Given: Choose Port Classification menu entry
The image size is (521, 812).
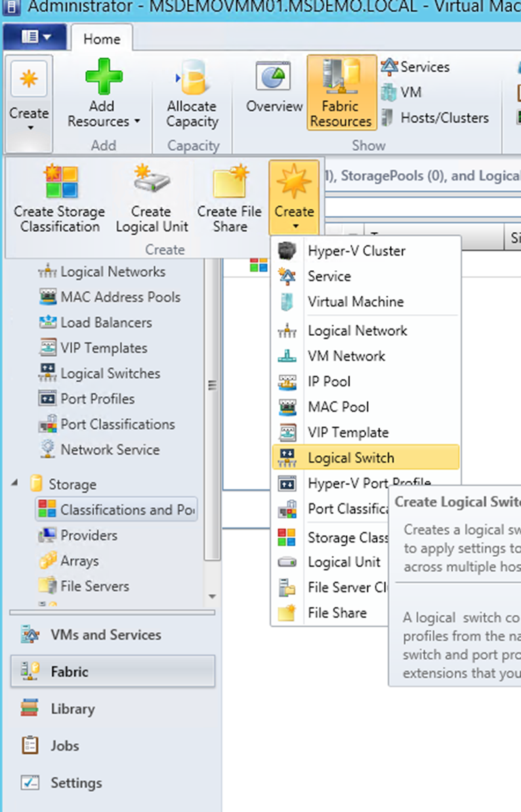Looking at the screenshot, I should pos(331,509).
